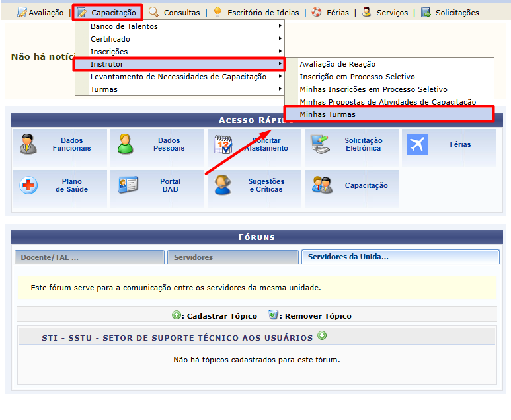Open the Sugestões e Críticas link
Image resolution: width=511 pixels, height=420 pixels.
click(266, 185)
